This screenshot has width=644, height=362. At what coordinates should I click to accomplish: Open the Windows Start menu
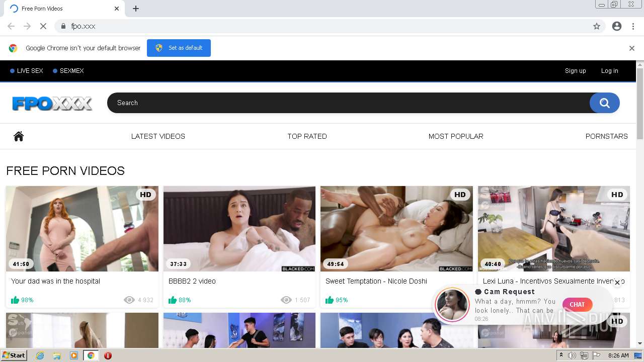pyautogui.click(x=14, y=355)
